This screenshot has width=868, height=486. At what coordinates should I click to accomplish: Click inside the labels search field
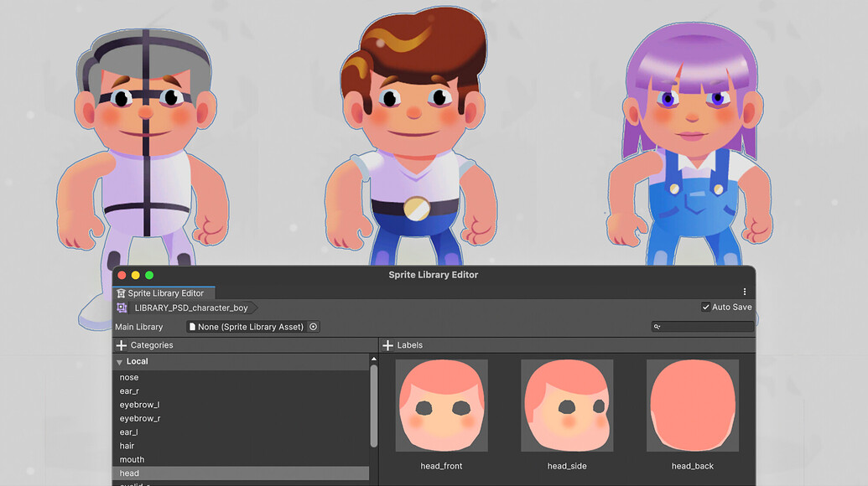pyautogui.click(x=704, y=327)
